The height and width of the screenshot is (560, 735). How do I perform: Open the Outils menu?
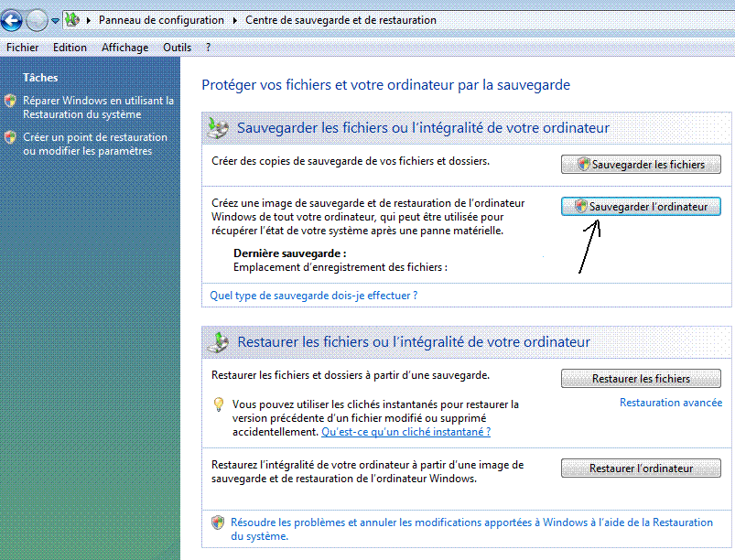click(178, 48)
